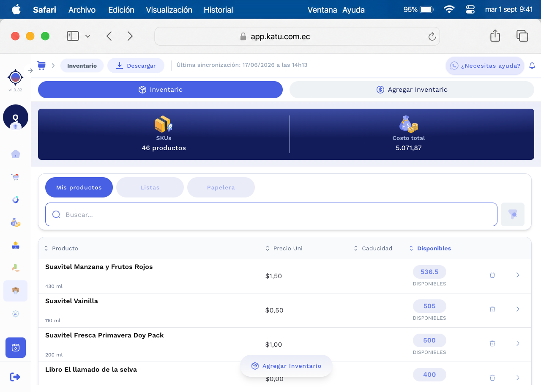The height and width of the screenshot is (392, 541).
Task: Open Suavitel Vainilla details chevron
Action: point(518,309)
